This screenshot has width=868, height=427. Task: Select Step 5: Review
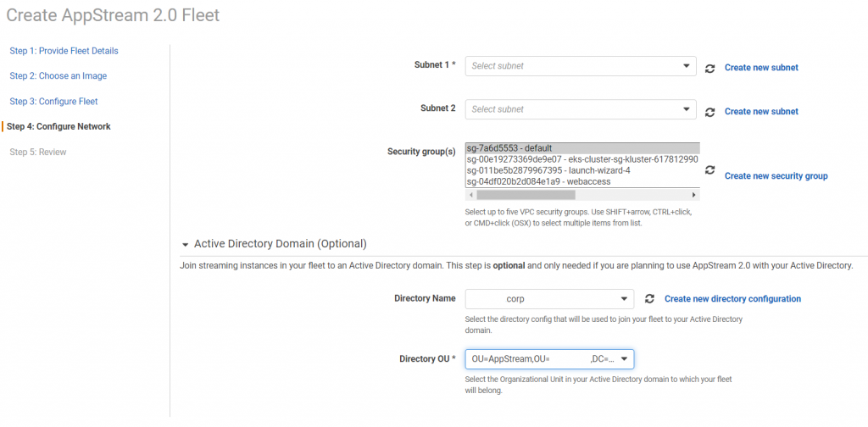click(x=37, y=152)
